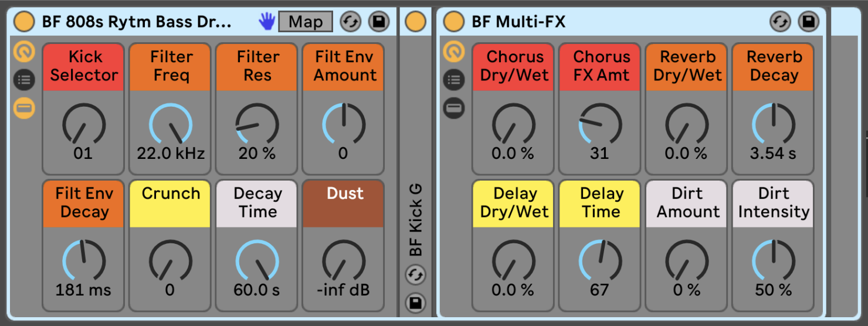Hot-swap the BF Kick G device preset
Viewport: 868px width, 326px height.
click(416, 274)
